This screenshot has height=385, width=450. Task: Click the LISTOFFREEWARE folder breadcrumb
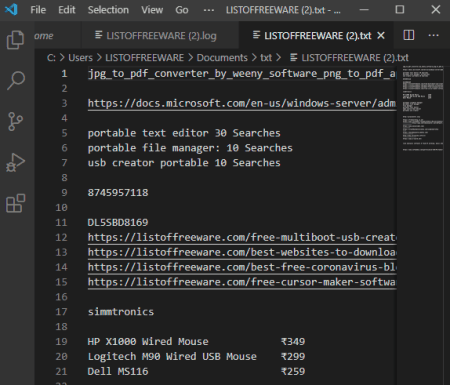coord(144,58)
